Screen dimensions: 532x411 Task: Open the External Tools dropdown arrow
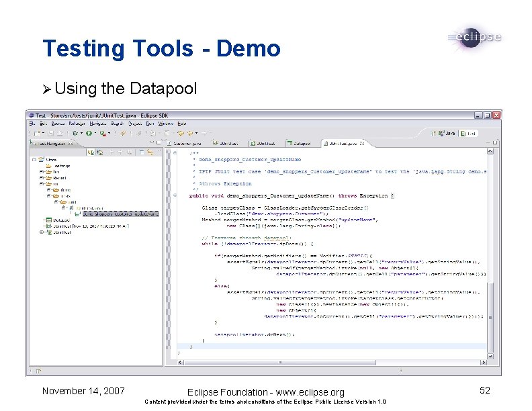[109, 133]
